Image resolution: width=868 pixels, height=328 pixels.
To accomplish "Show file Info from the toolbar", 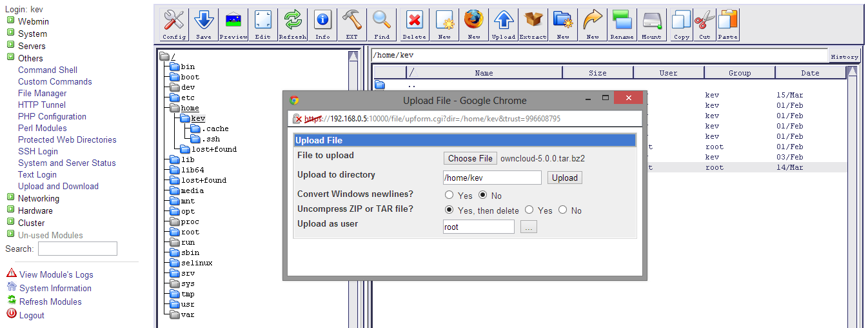I will point(322,25).
